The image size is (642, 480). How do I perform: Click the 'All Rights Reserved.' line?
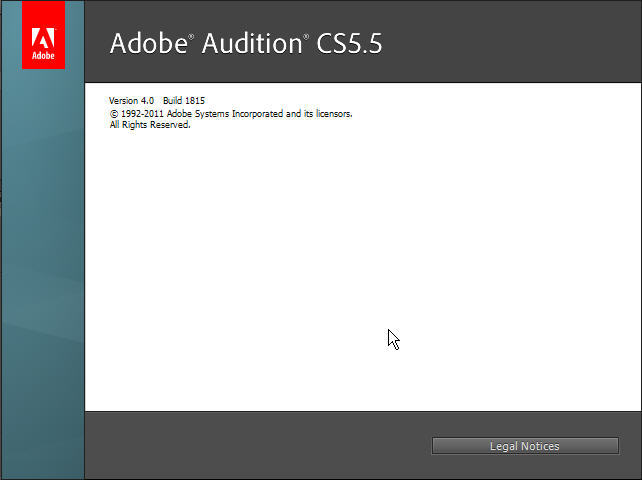click(150, 125)
